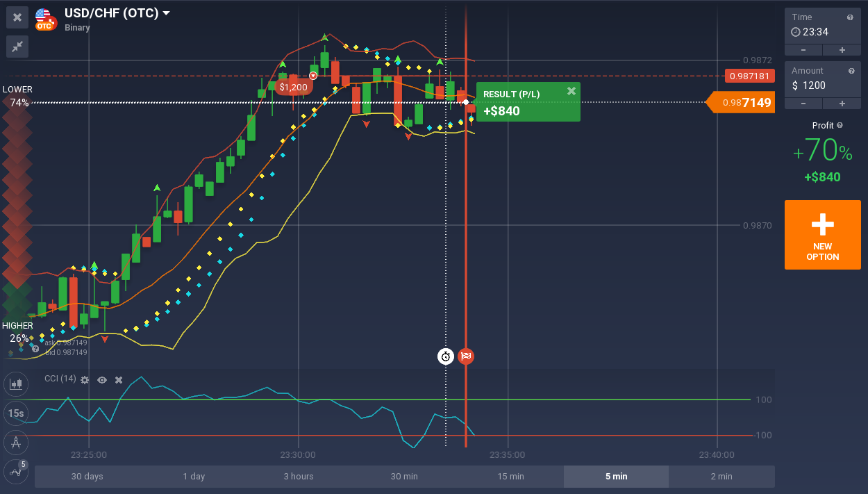The image size is (868, 494).
Task: Collapse chart using the shrink arrows icon
Action: click(17, 47)
